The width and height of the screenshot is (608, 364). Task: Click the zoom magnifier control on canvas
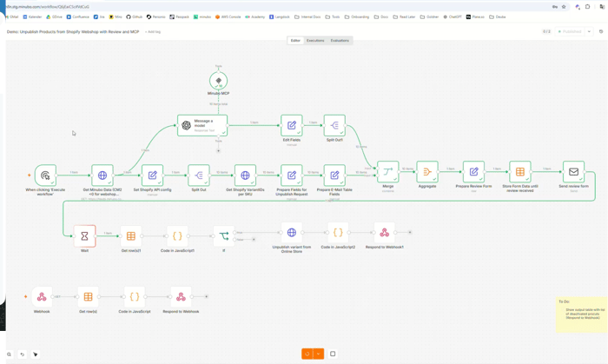9,354
